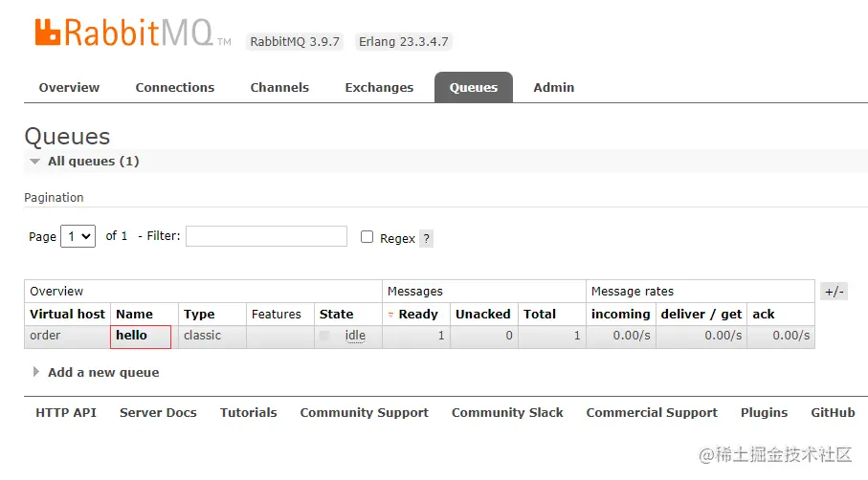Sort by the ack column header
868x480 pixels.
point(764,314)
